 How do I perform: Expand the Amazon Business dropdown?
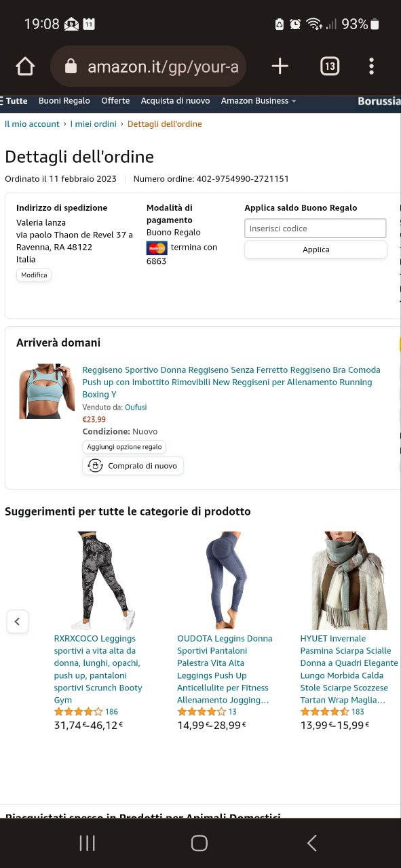(x=259, y=101)
